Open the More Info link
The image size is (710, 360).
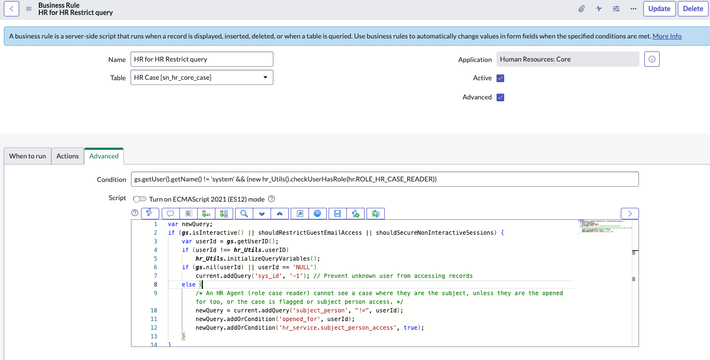point(667,36)
